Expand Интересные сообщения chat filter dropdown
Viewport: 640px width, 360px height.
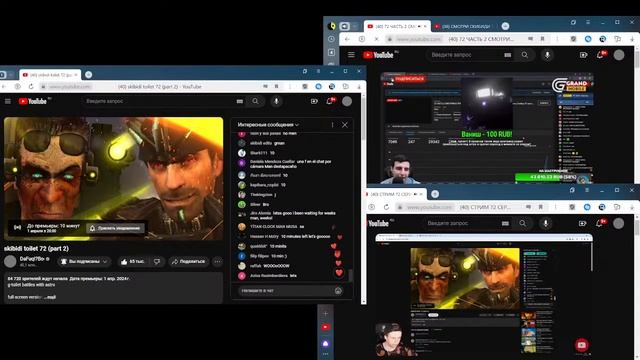pyautogui.click(x=268, y=125)
